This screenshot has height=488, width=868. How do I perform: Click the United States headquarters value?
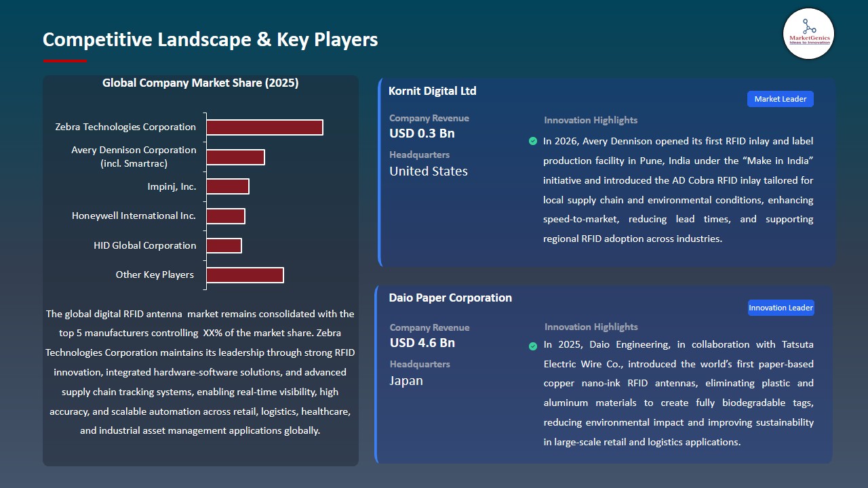[x=429, y=171]
